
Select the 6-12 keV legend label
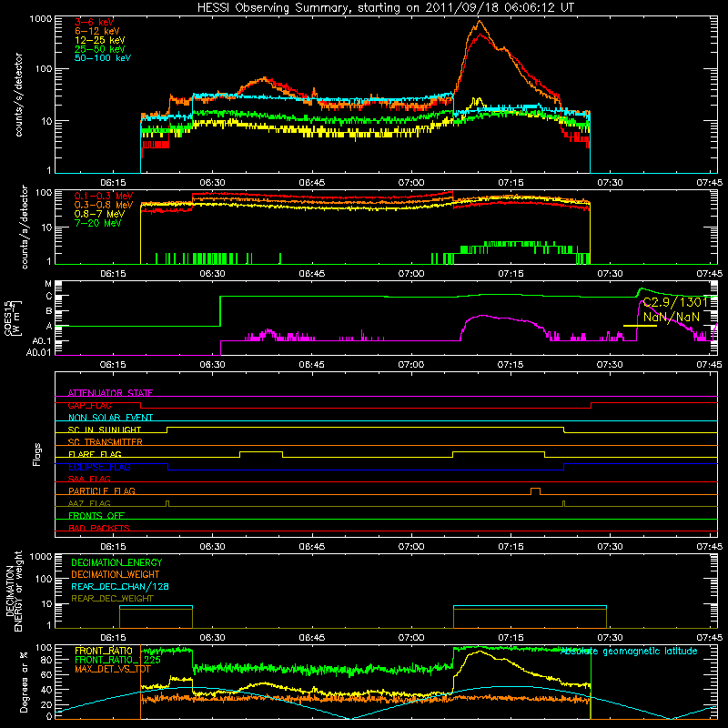97,31
